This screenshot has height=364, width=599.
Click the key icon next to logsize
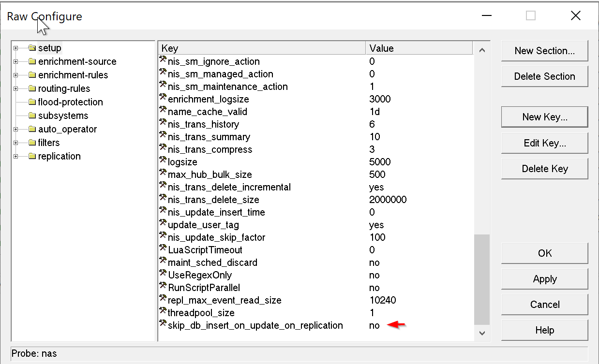(x=163, y=161)
